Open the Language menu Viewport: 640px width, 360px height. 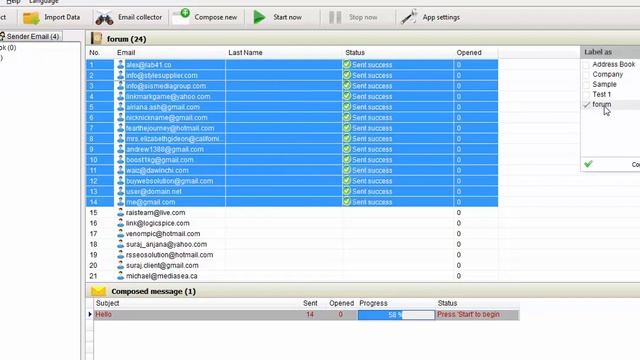coord(44,2)
